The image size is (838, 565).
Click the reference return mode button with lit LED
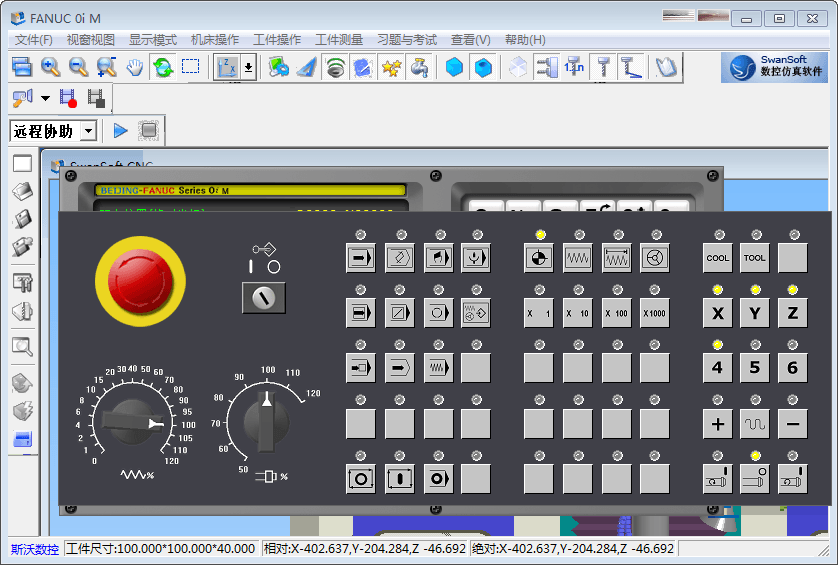point(539,258)
